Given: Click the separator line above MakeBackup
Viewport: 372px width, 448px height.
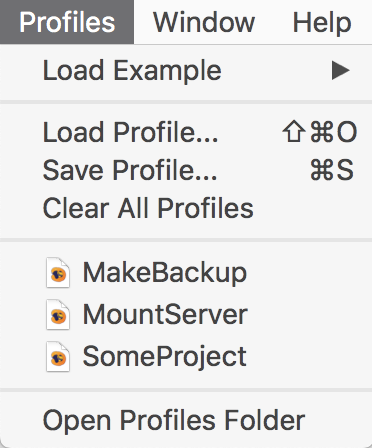Looking at the screenshot, I should pyautogui.click(x=186, y=240).
